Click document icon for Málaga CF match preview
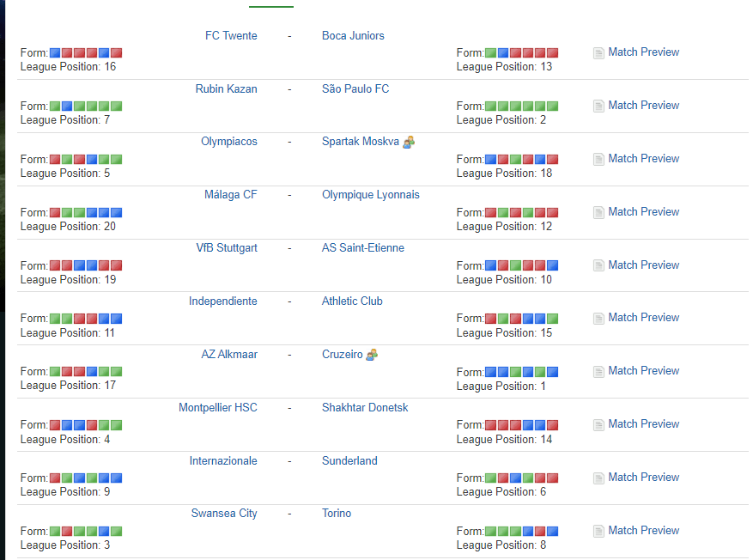The image size is (753, 560). coord(598,213)
